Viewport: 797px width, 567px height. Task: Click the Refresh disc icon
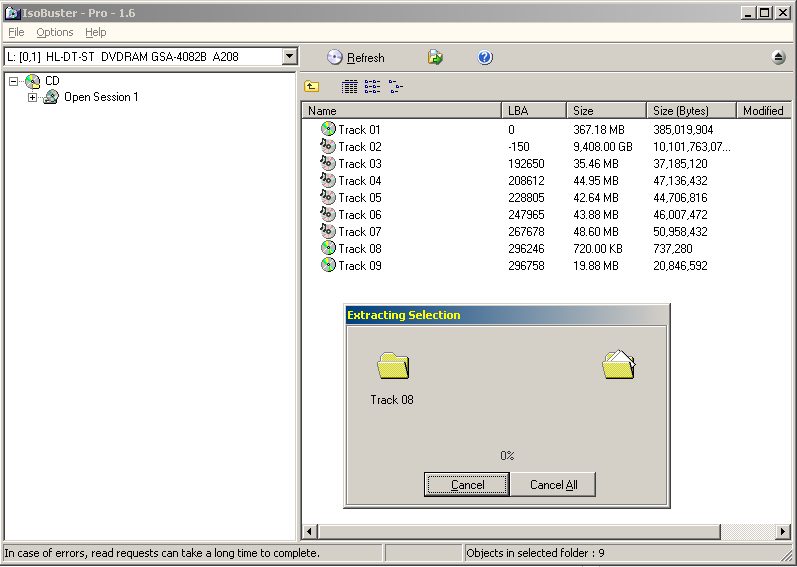pyautogui.click(x=334, y=57)
